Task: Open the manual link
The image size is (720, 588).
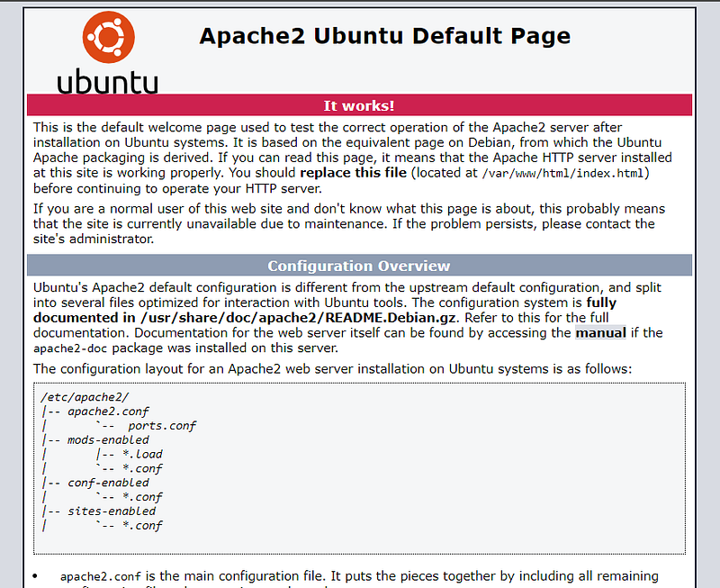Action: [x=600, y=332]
